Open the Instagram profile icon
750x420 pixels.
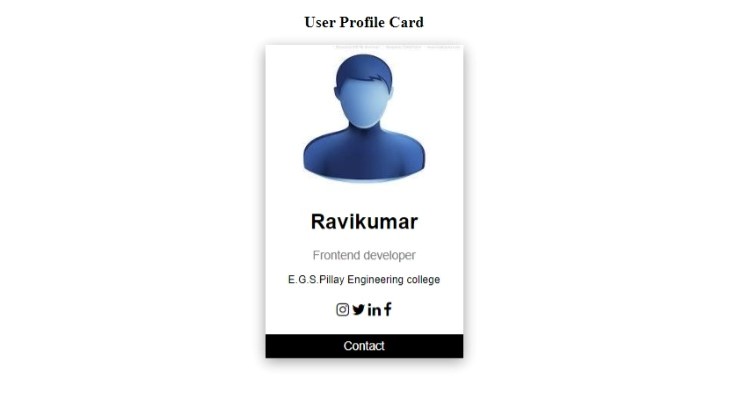click(342, 310)
